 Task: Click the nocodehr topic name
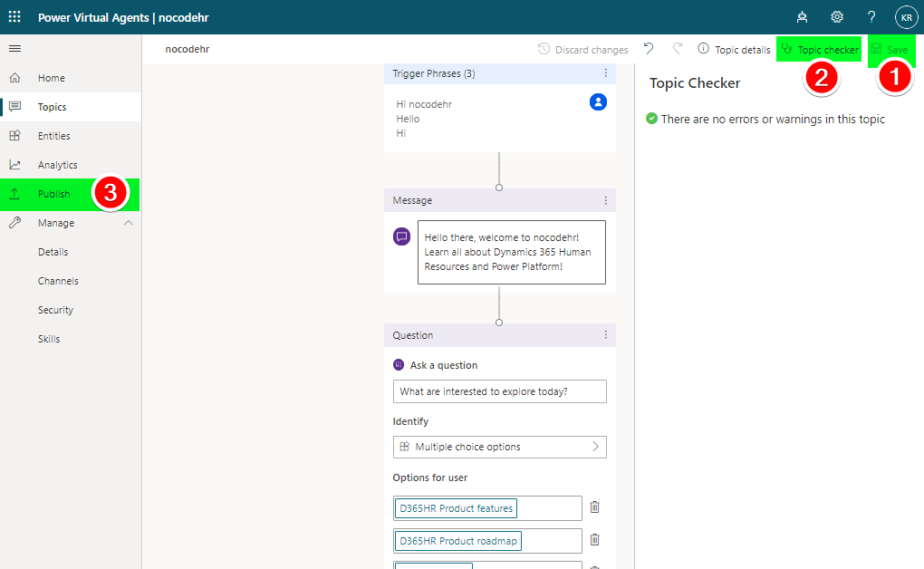tap(188, 49)
